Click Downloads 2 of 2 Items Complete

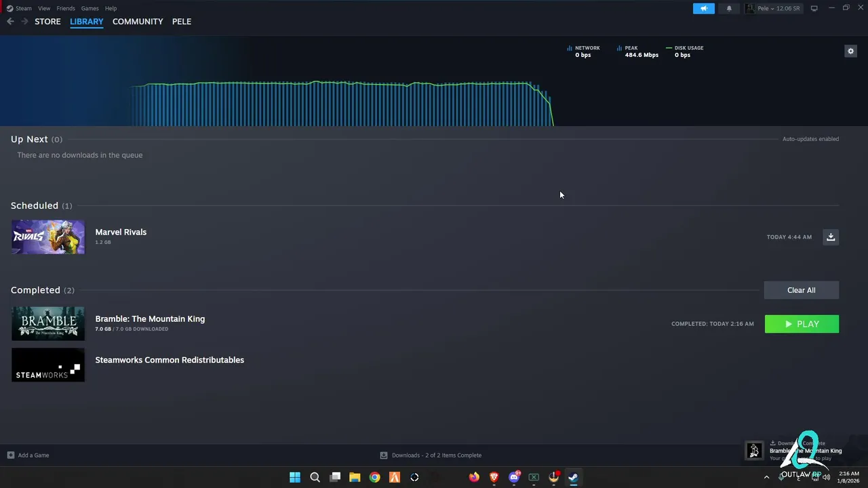(x=437, y=455)
